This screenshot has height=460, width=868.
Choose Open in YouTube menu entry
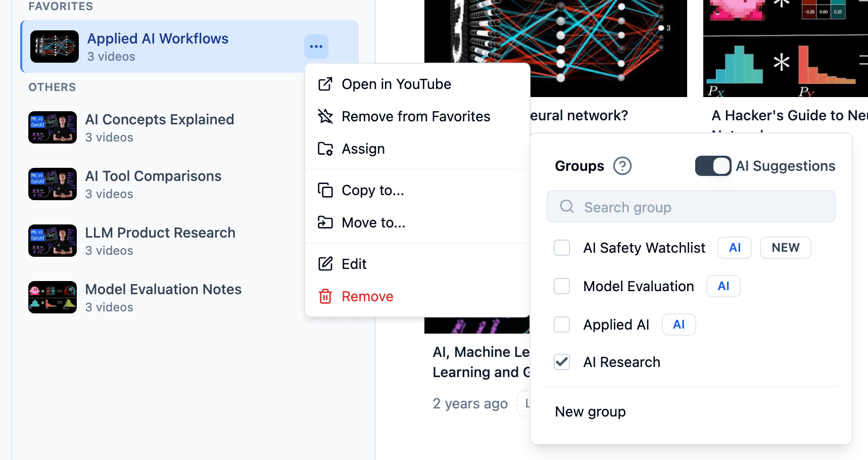click(x=417, y=84)
